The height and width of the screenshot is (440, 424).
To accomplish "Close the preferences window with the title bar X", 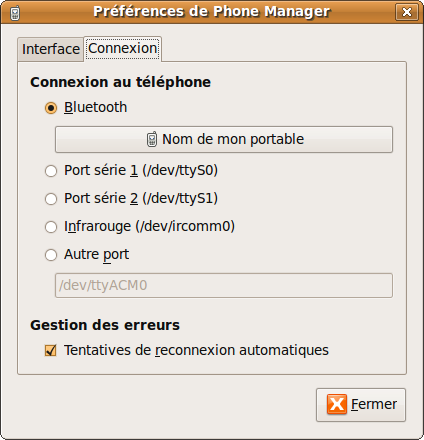I will click(407, 12).
